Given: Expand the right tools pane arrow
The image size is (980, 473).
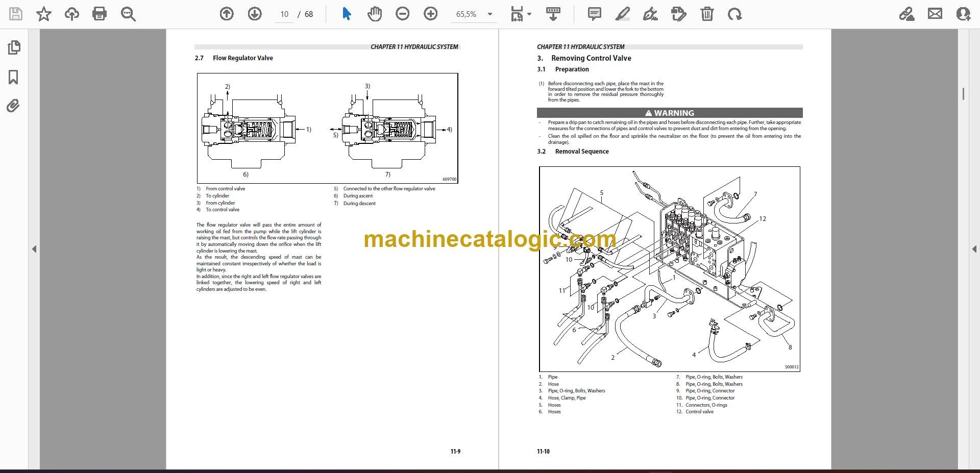Looking at the screenshot, I should tap(974, 249).
